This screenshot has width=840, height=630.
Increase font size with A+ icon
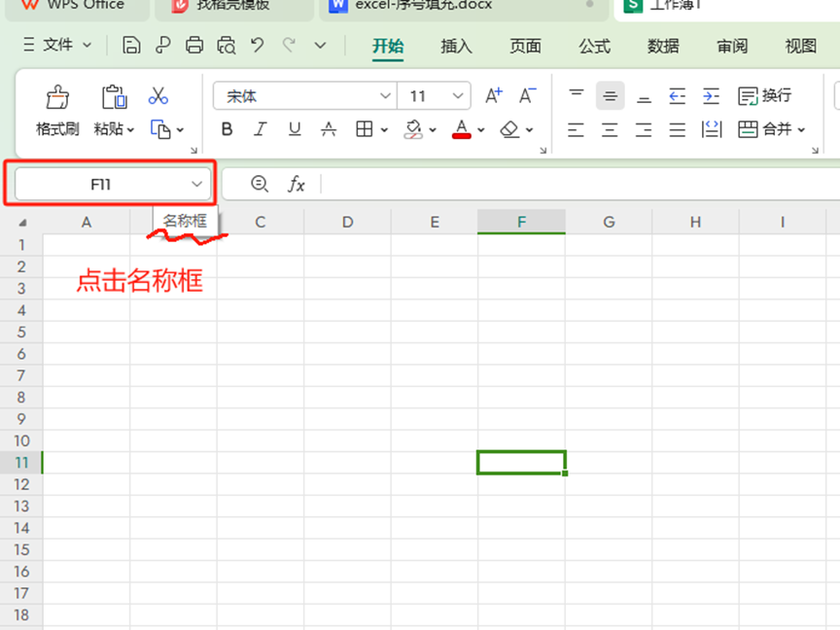point(494,96)
